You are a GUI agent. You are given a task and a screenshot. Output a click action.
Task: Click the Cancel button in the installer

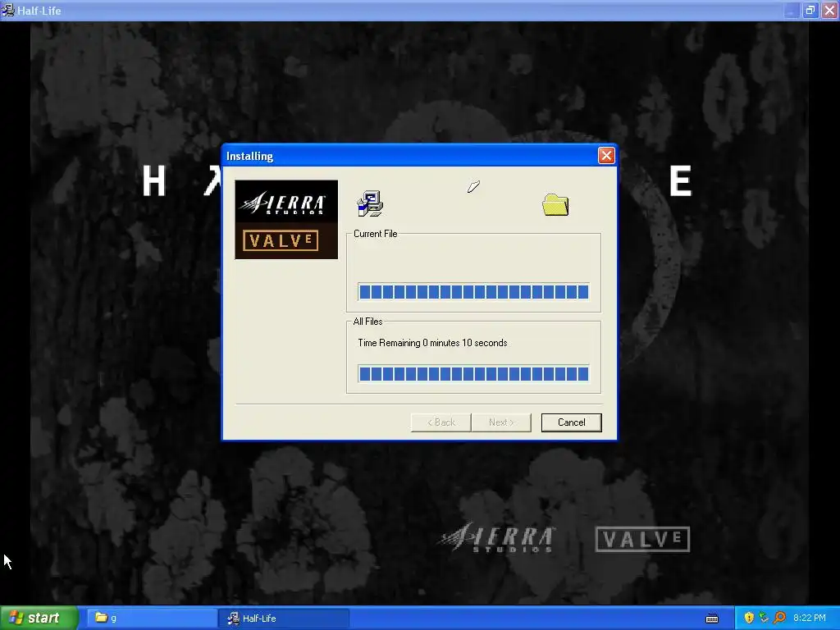point(571,422)
